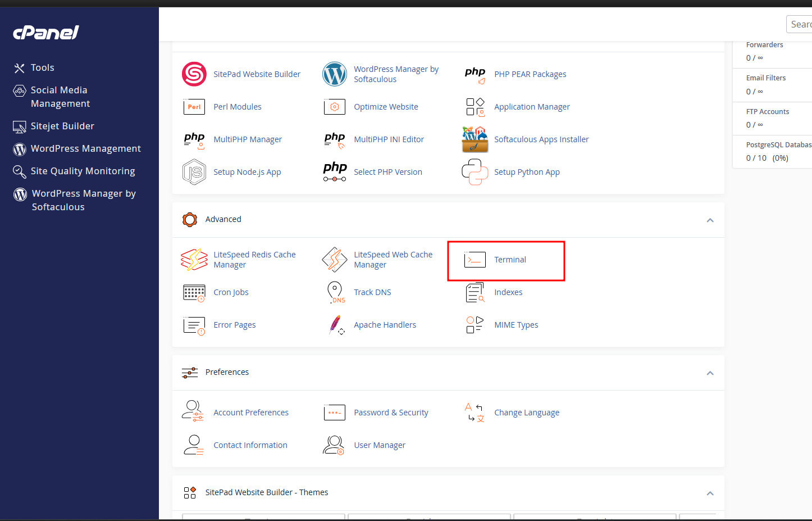
Task: Collapse the Advanced section chevron
Action: (710, 220)
